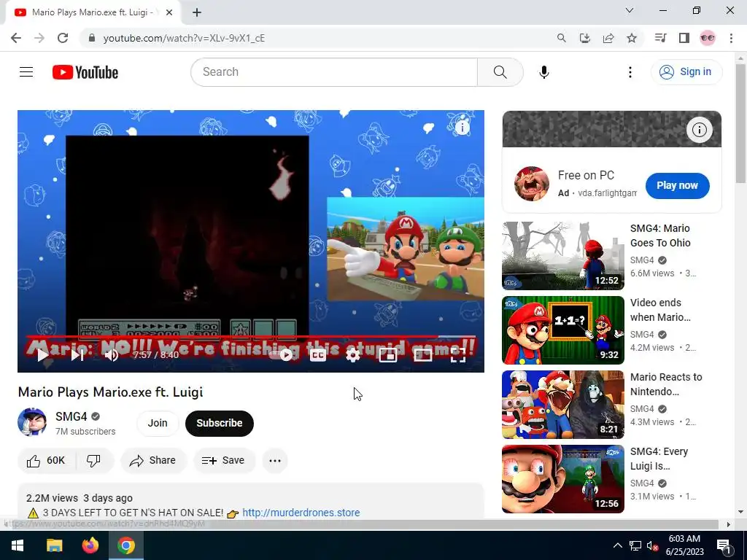Dislike the video thumbs down
The image size is (747, 560).
pyautogui.click(x=94, y=461)
